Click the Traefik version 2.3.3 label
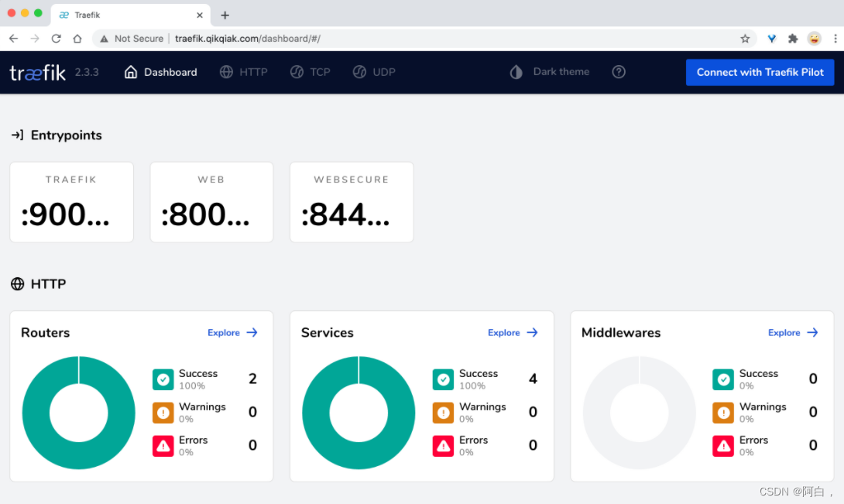Screen dimensions: 844x504 [87, 72]
